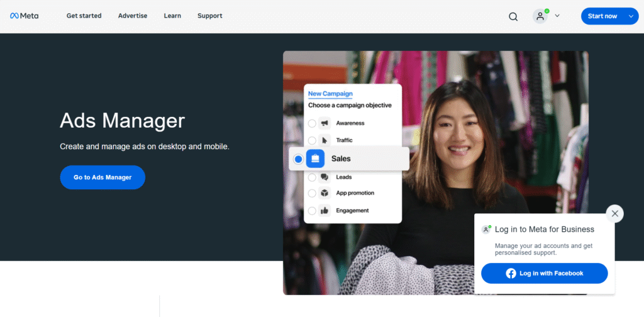The width and height of the screenshot is (644, 317).
Task: Click the Engagement thumbs-up icon
Action: (325, 211)
